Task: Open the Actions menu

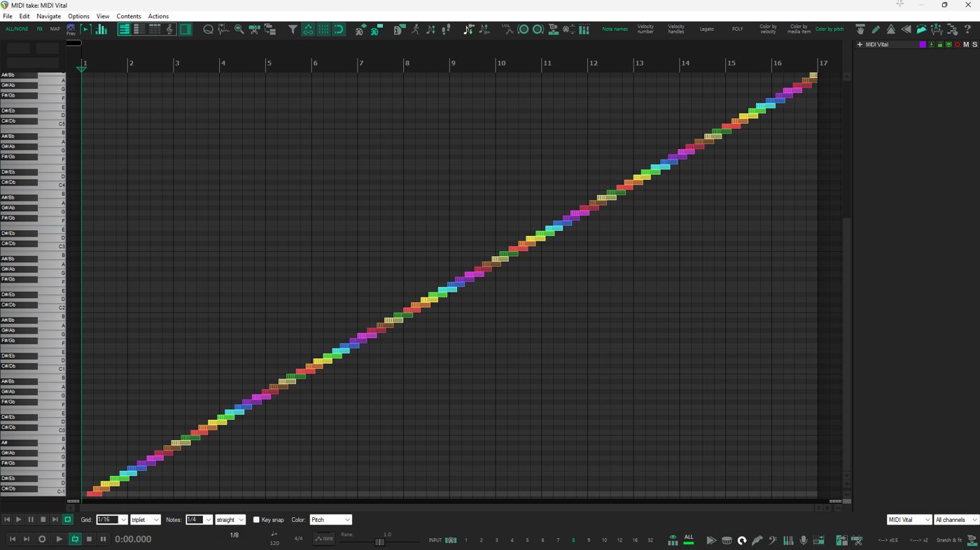Action: coord(158,16)
